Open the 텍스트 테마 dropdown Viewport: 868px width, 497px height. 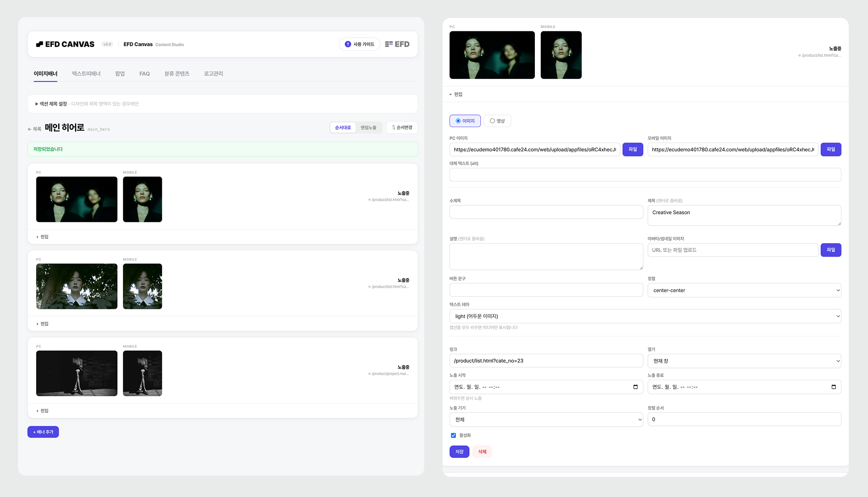645,316
